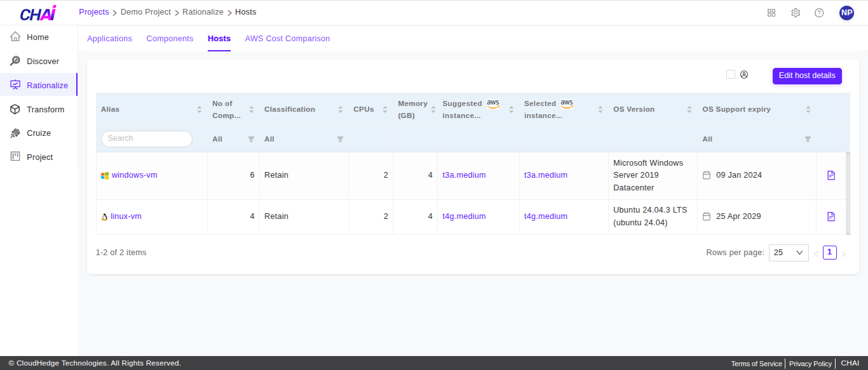The width and height of the screenshot is (868, 370).
Task: Sort by Selected instance column arrows
Action: 600,110
